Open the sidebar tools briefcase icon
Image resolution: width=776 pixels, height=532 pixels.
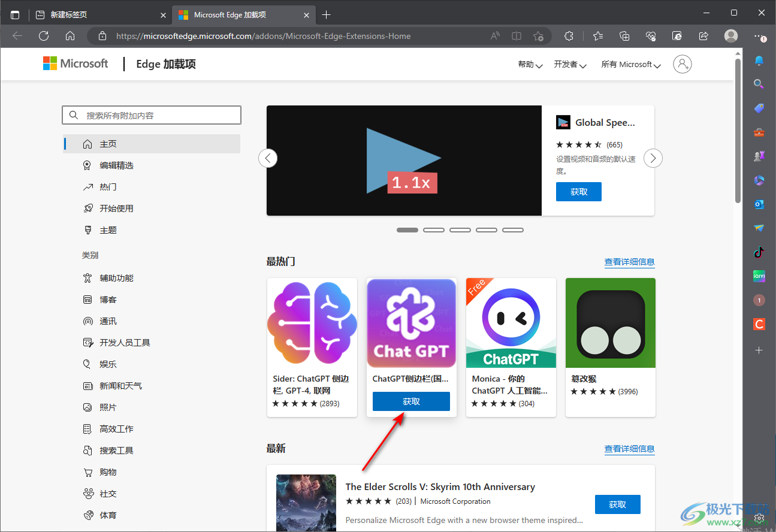tap(759, 132)
